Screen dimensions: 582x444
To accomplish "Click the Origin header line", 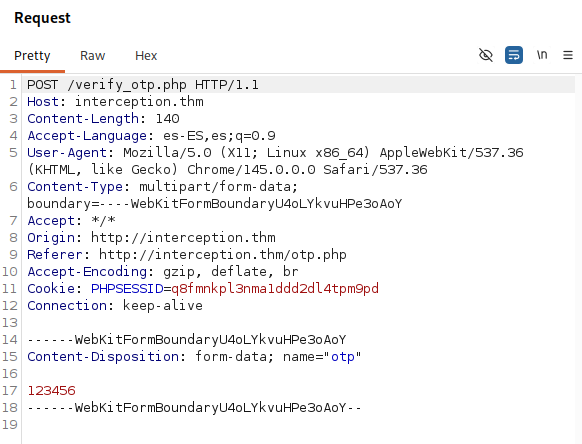I will point(151,238).
